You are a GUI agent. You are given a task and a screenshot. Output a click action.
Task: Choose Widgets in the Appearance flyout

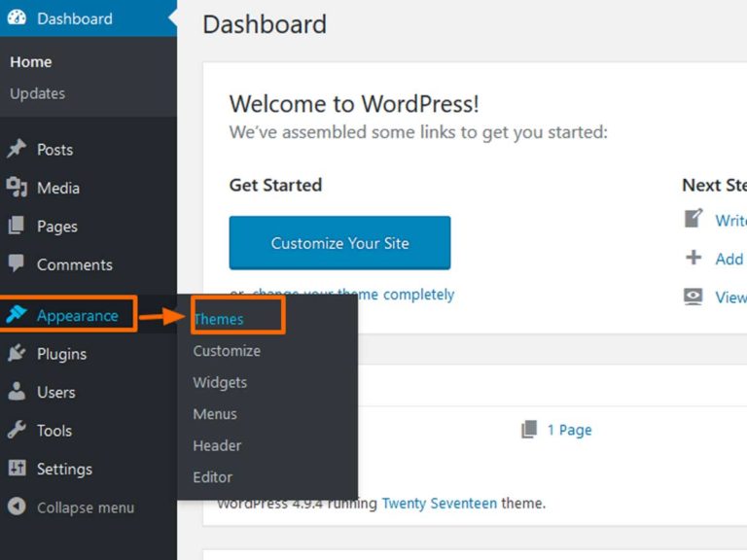click(x=220, y=382)
